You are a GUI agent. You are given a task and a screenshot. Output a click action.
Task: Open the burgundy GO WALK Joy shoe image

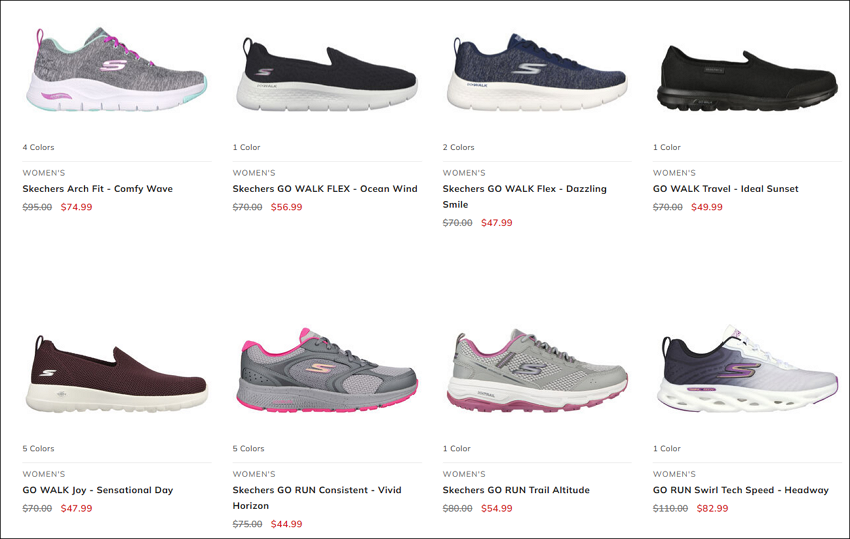point(117,375)
